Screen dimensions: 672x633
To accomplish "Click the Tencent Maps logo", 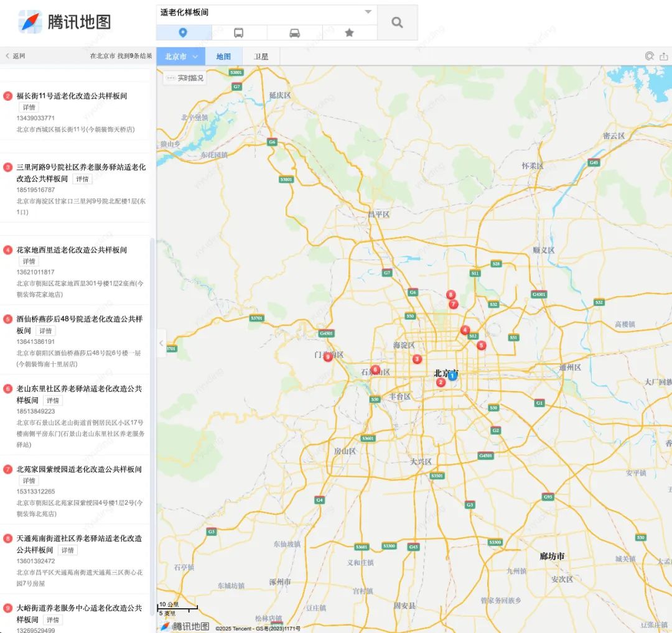I will click(x=65, y=22).
